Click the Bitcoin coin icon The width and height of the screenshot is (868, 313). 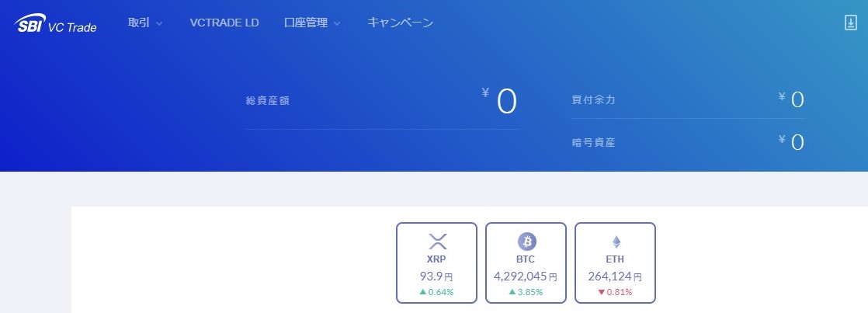point(527,242)
